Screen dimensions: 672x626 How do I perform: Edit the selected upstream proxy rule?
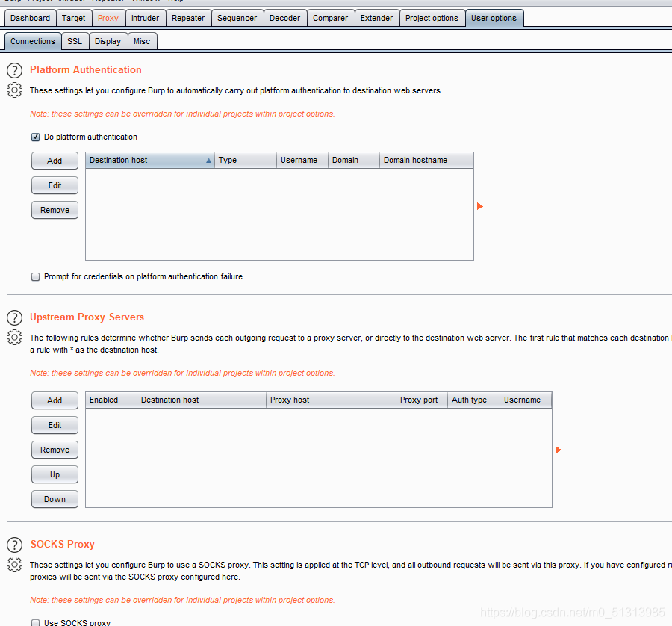tap(55, 425)
